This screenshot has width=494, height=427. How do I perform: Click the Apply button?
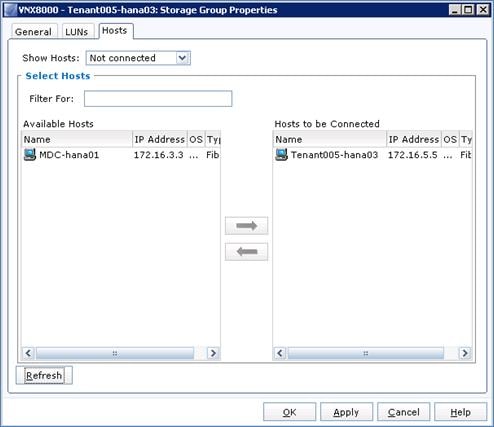pyautogui.click(x=346, y=412)
